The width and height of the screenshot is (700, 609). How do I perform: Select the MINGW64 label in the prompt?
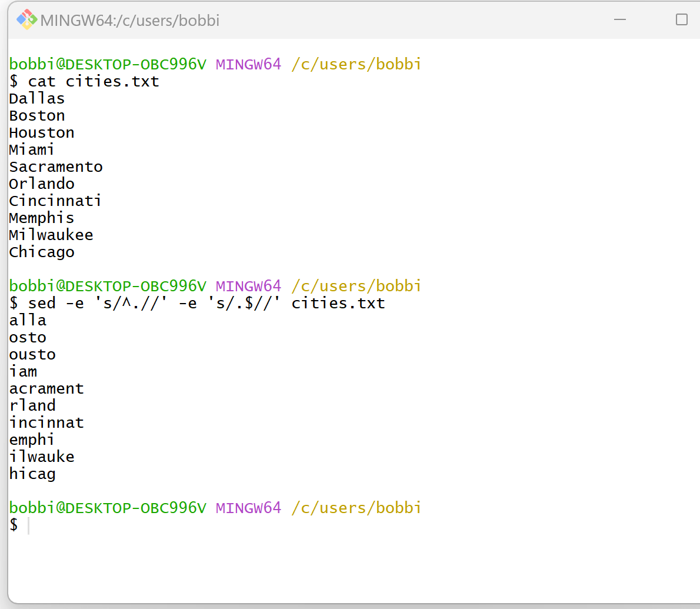(x=248, y=64)
